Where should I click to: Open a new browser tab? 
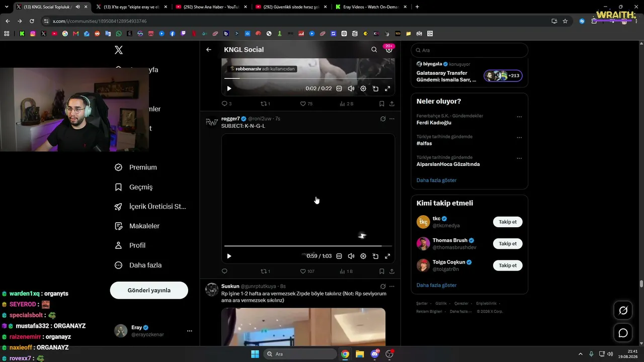[x=417, y=7]
